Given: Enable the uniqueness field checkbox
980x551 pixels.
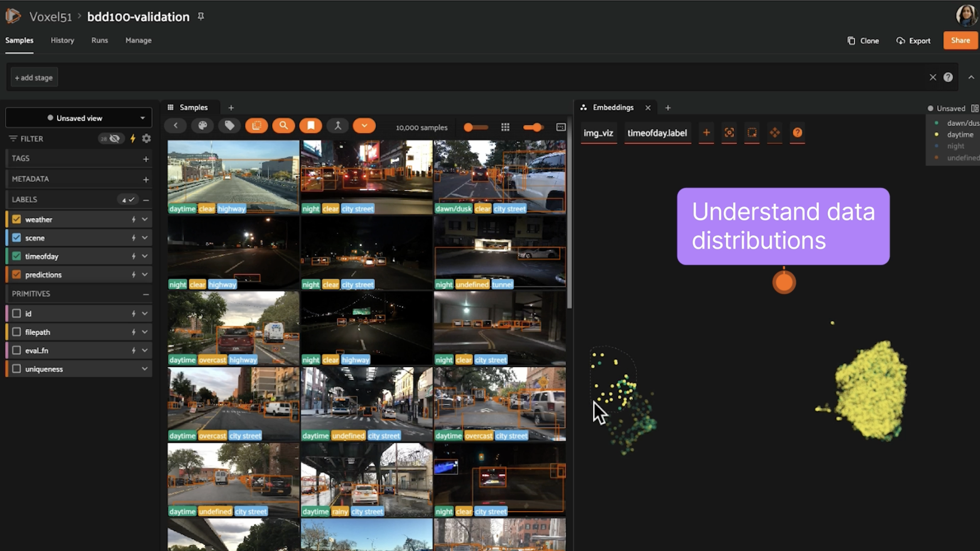Looking at the screenshot, I should pos(16,369).
